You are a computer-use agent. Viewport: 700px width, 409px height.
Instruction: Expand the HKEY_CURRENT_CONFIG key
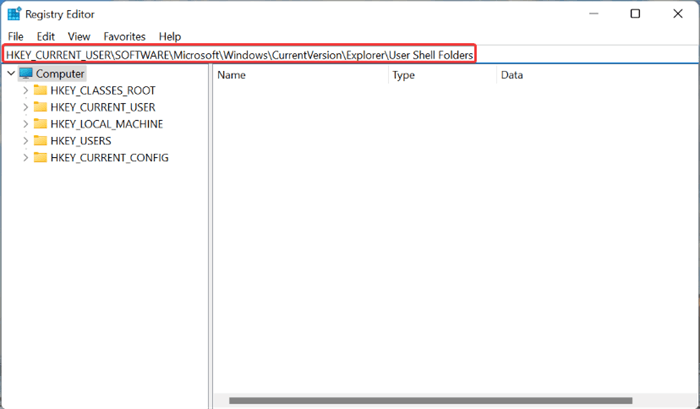(x=25, y=158)
